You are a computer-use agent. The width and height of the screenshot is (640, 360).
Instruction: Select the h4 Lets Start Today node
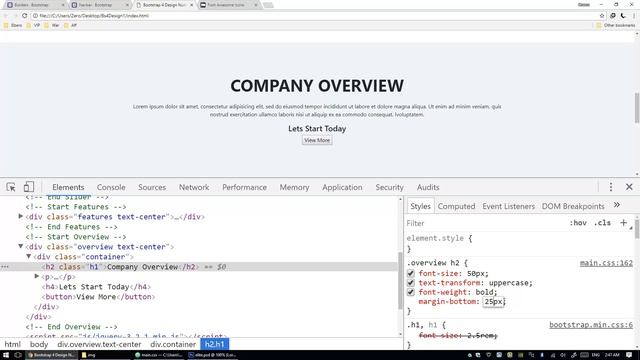pos(96,287)
